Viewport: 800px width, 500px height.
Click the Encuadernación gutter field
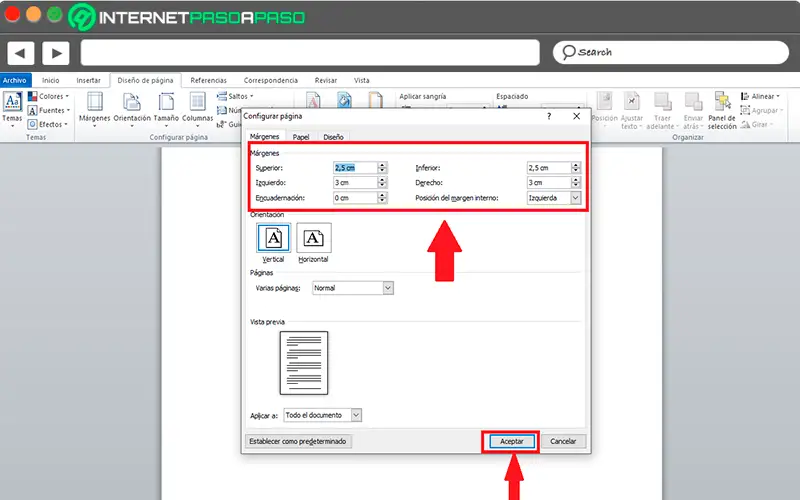pos(356,197)
